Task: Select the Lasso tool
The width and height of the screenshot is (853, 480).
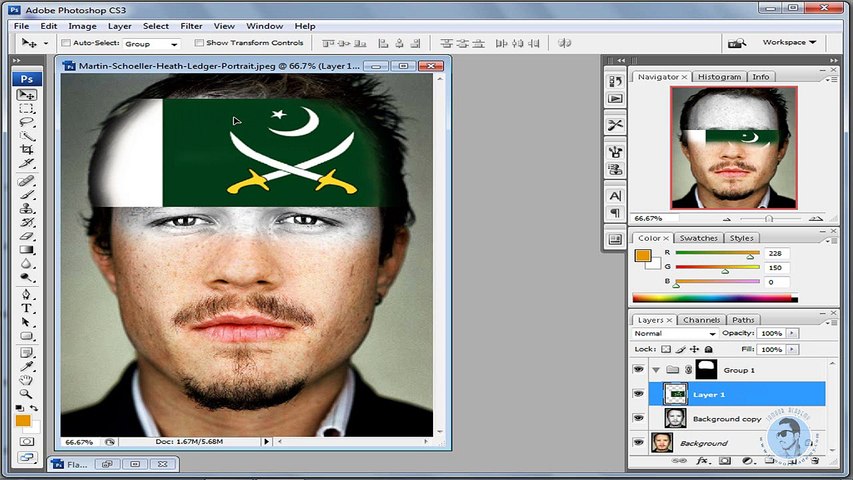Action: 27,122
